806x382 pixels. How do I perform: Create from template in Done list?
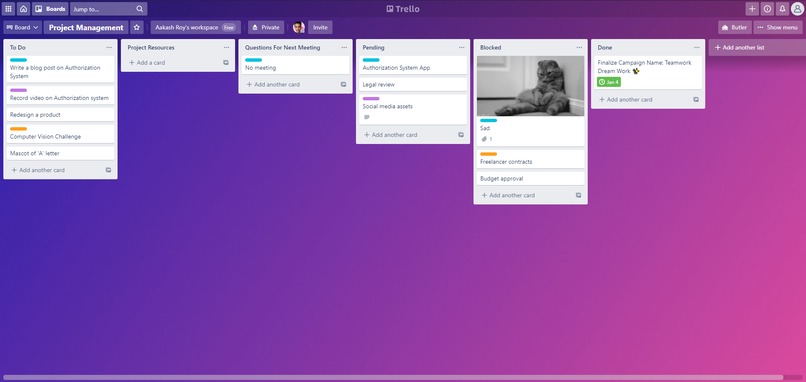[696, 100]
